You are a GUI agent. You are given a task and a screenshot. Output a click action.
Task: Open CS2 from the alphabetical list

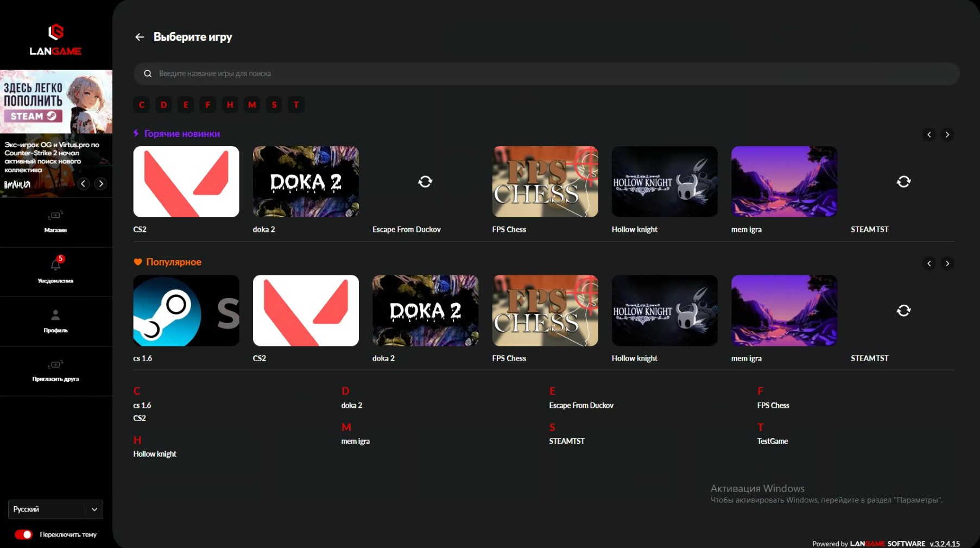pyautogui.click(x=140, y=418)
